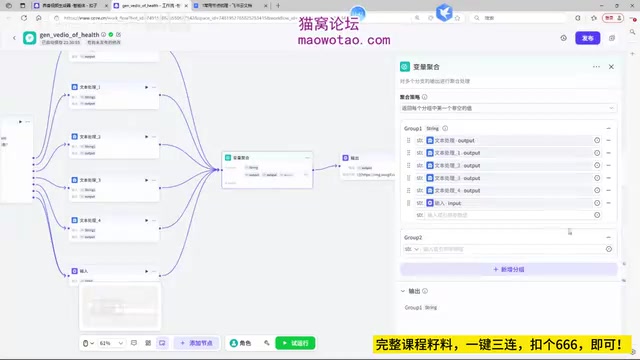Click the blue 发布 publish button
The width and height of the screenshot is (640, 360).
coord(587,38)
